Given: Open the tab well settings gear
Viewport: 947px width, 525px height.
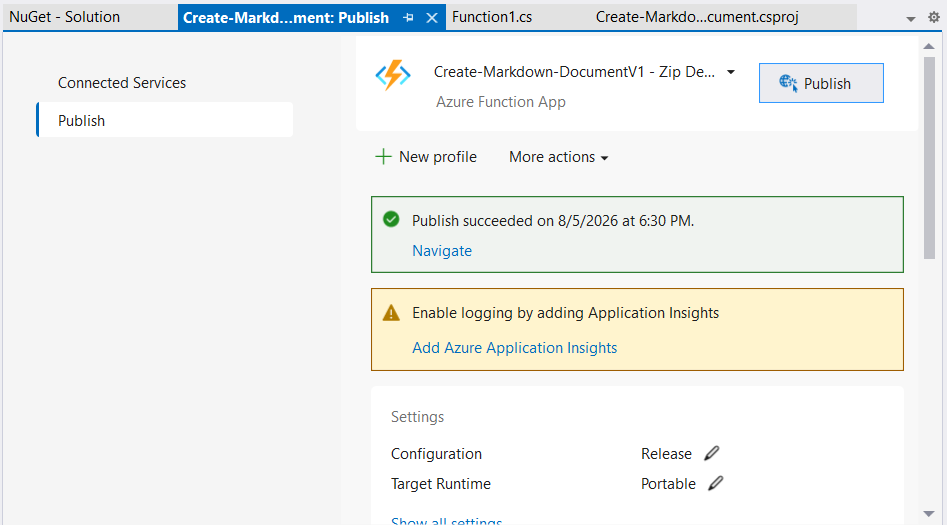Looking at the screenshot, I should click(x=934, y=18).
